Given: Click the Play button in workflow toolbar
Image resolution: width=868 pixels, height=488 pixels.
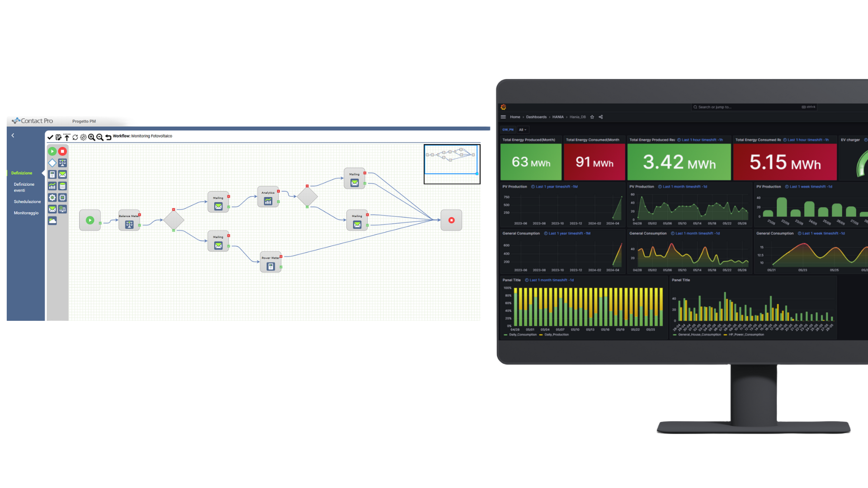Looking at the screenshot, I should coord(53,151).
